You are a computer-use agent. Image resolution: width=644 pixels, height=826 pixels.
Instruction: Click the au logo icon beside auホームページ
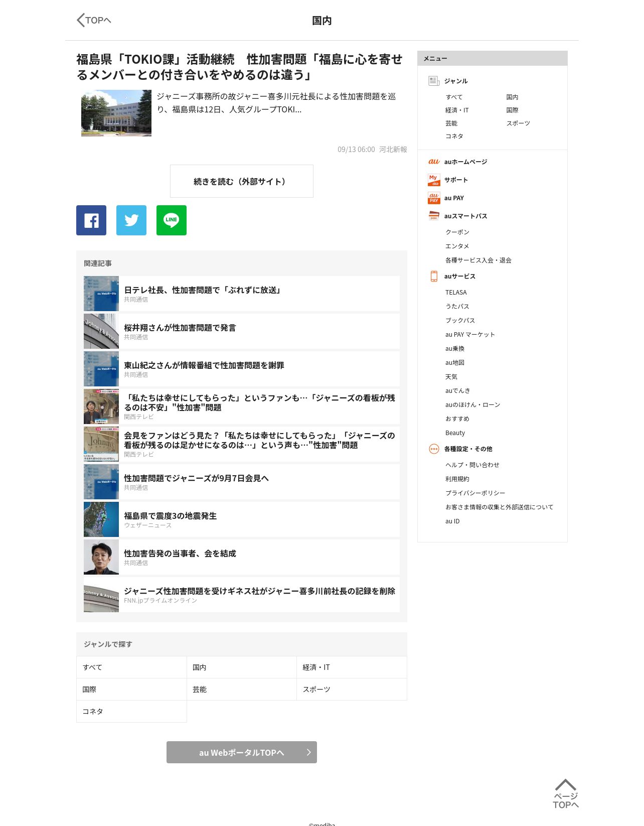pyautogui.click(x=434, y=162)
